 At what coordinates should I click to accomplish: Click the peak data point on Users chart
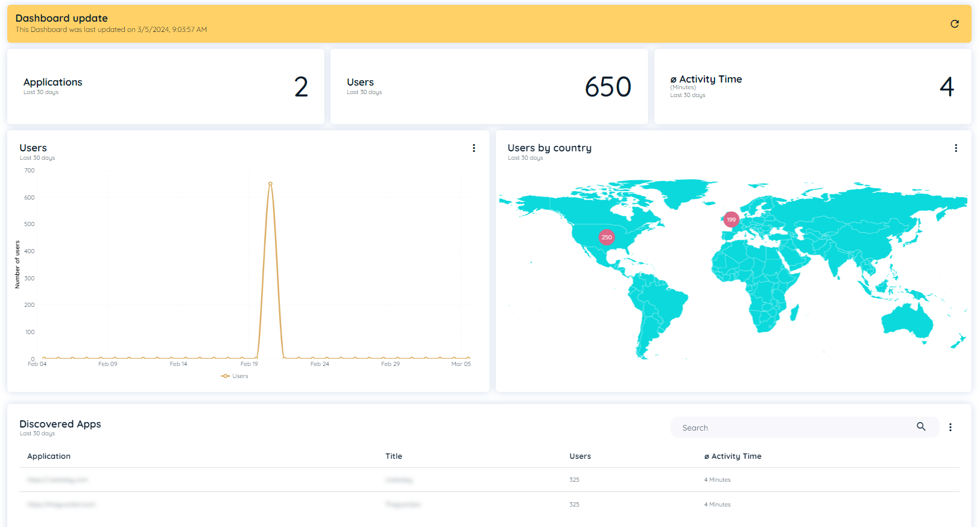270,183
